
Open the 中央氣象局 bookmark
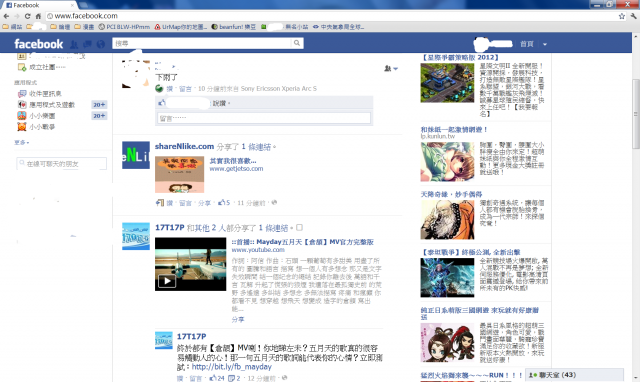click(x=338, y=27)
